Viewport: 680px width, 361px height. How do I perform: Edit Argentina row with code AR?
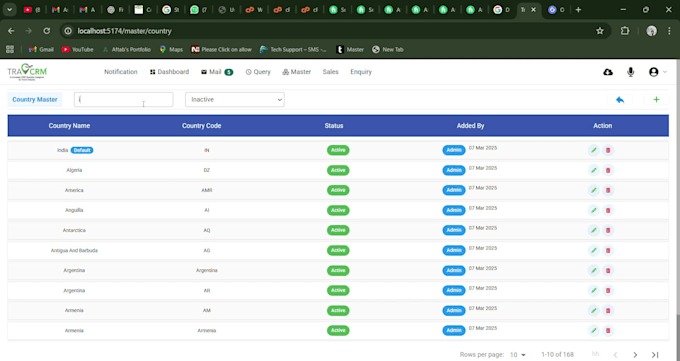click(593, 290)
